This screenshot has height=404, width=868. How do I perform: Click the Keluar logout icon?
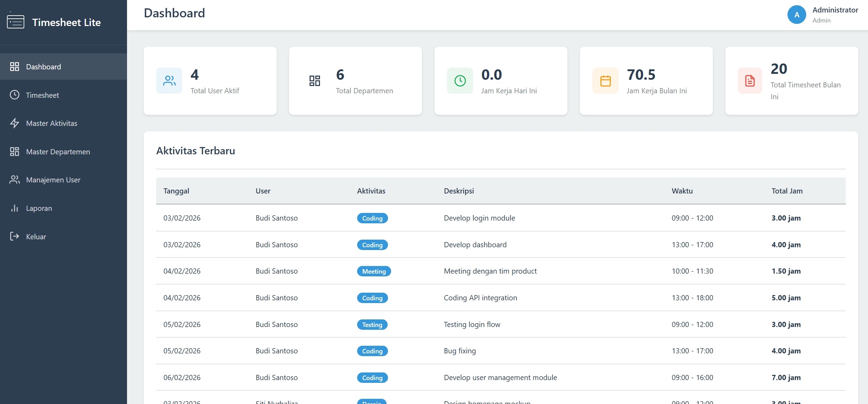(x=15, y=237)
